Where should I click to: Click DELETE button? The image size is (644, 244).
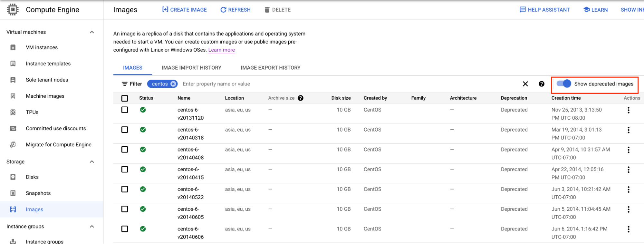point(278,10)
